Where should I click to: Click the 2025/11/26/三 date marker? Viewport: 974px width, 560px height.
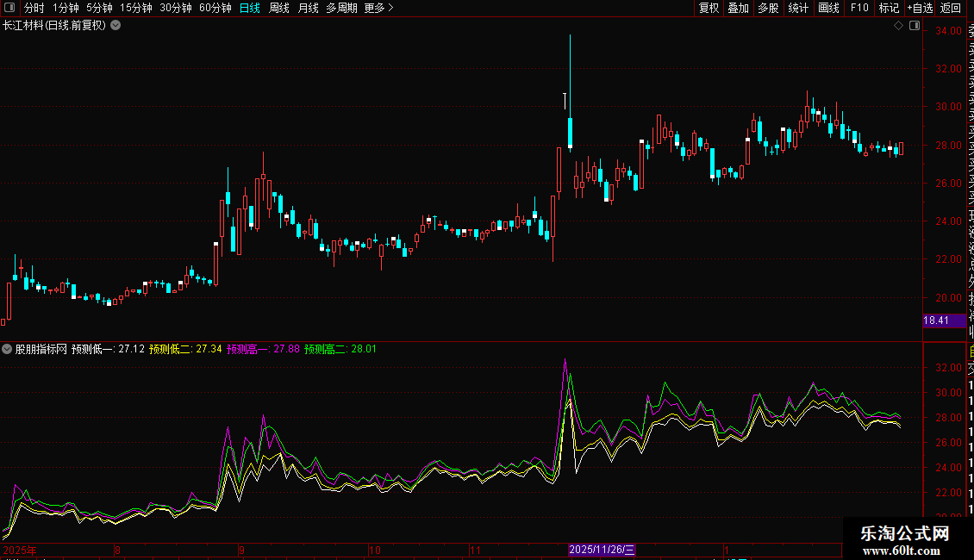(x=602, y=550)
